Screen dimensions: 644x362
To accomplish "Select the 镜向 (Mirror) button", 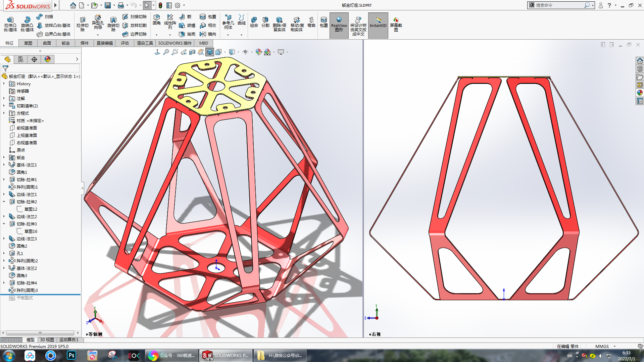I will [x=208, y=34].
